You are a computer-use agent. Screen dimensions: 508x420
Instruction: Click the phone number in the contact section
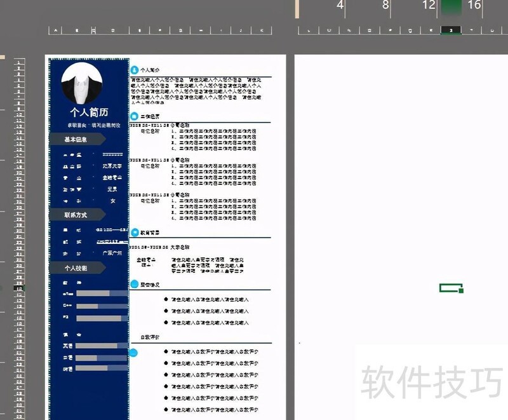(112, 230)
